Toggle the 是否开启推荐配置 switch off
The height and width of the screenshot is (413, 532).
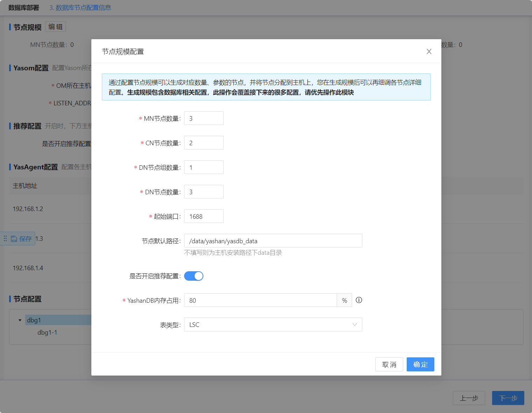(x=194, y=276)
